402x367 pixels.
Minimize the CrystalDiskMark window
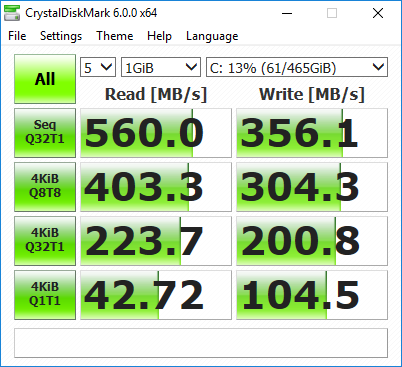pyautogui.click(x=287, y=13)
